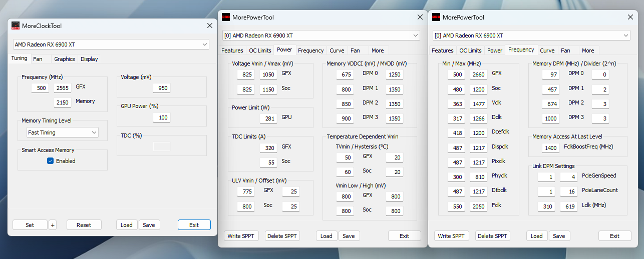This screenshot has width=644, height=259.
Task: Click the Set button in MoreClockTool
Action: 30,225
